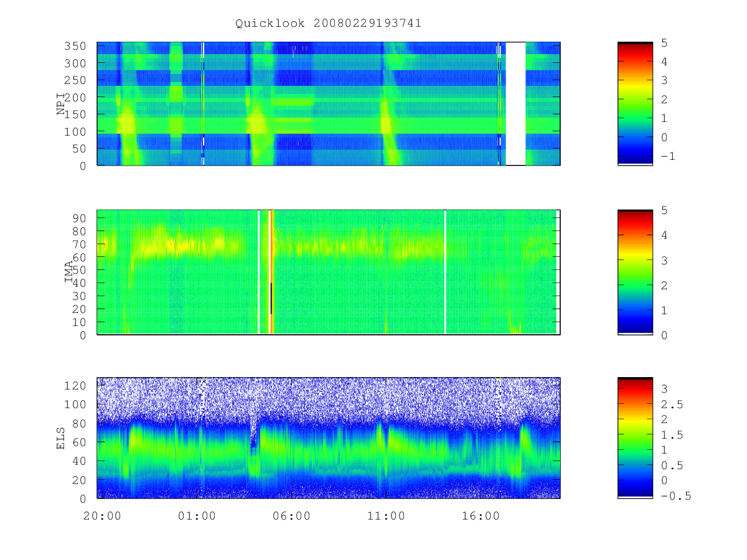The height and width of the screenshot is (560, 747).
Task: Click the ELS color scale bar
Action: click(x=635, y=437)
